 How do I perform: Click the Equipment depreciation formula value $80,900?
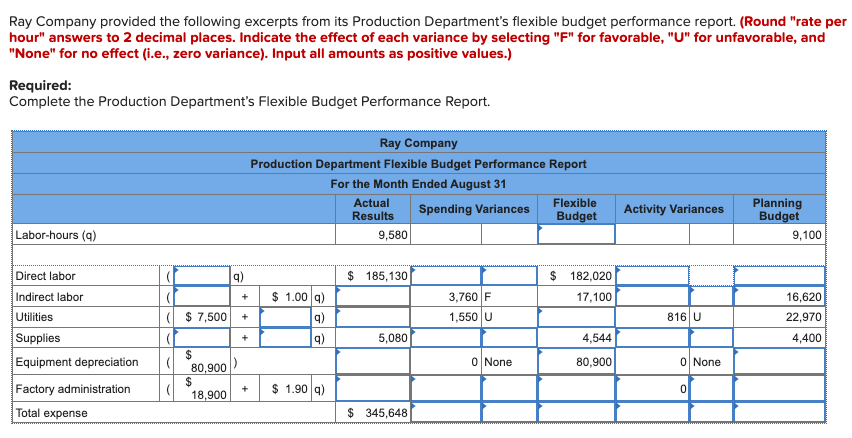click(x=206, y=361)
